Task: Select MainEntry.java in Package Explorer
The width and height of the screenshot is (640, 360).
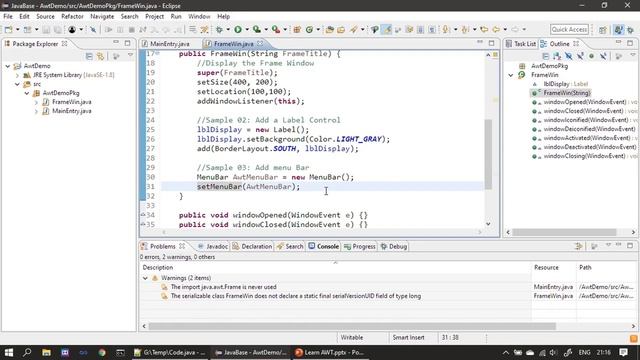Action: [71, 111]
